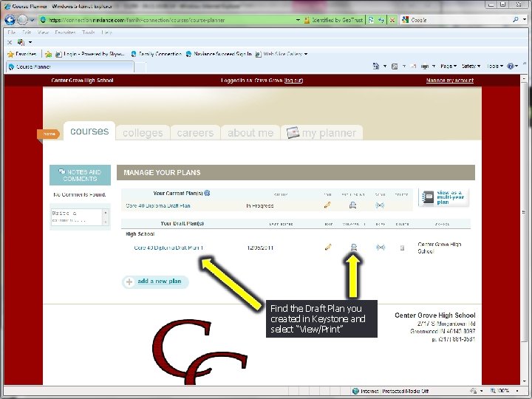The image size is (532, 399).
Task: Click the compatibility view icon
Action: tap(371, 20)
